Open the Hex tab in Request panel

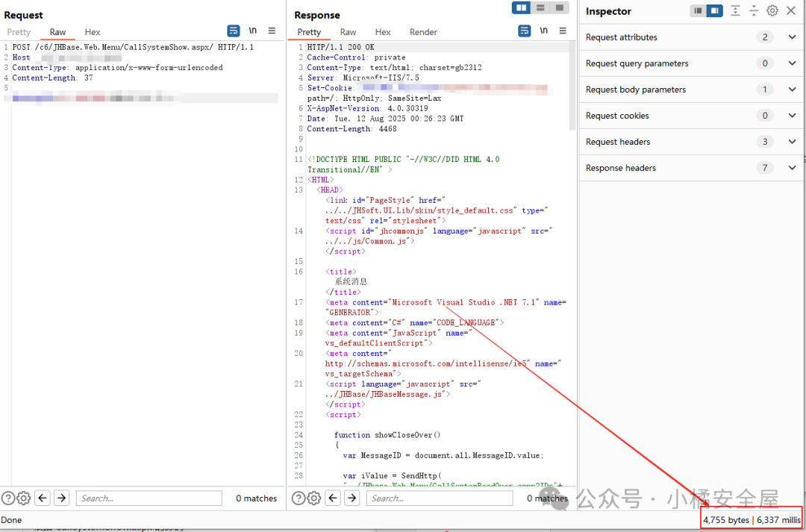(93, 32)
